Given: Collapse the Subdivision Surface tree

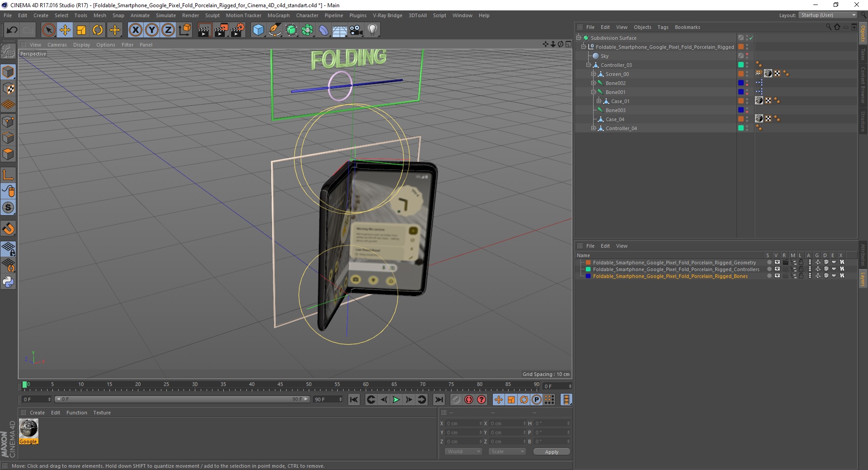Looking at the screenshot, I should [x=578, y=38].
